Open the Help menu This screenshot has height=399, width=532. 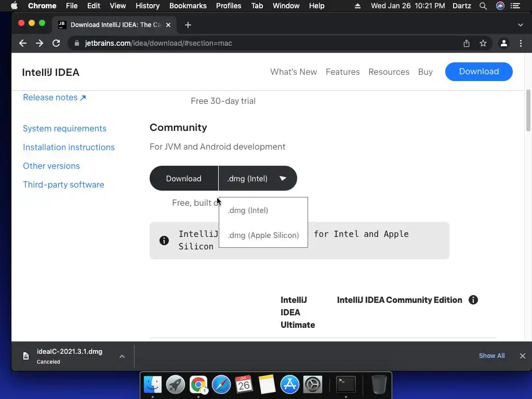316,6
